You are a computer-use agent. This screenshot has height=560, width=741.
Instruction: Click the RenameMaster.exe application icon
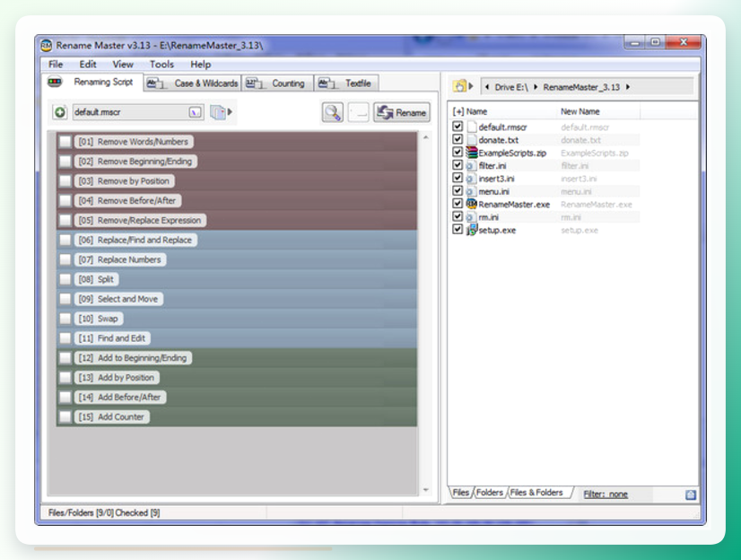point(472,204)
